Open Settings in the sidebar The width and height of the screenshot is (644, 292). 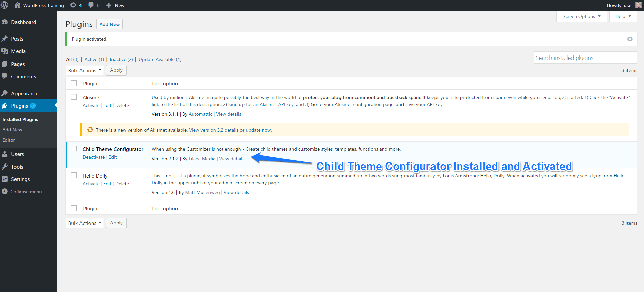coord(20,179)
